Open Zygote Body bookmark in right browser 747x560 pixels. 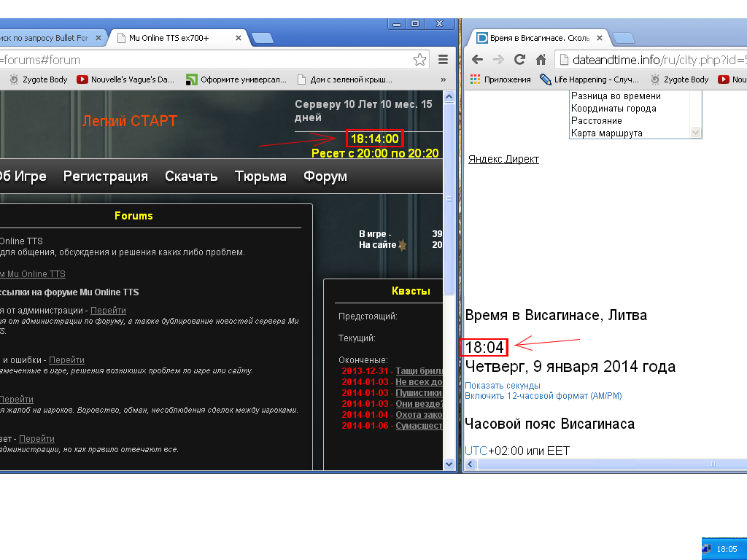680,79
